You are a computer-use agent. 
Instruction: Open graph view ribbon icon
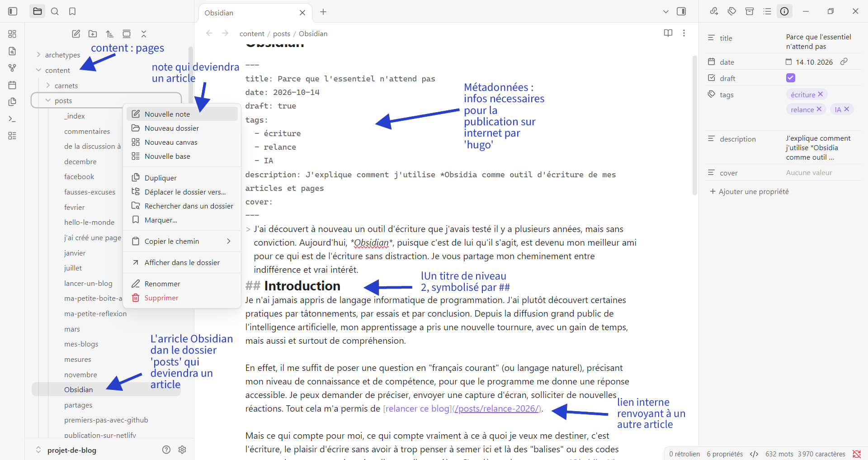12,68
